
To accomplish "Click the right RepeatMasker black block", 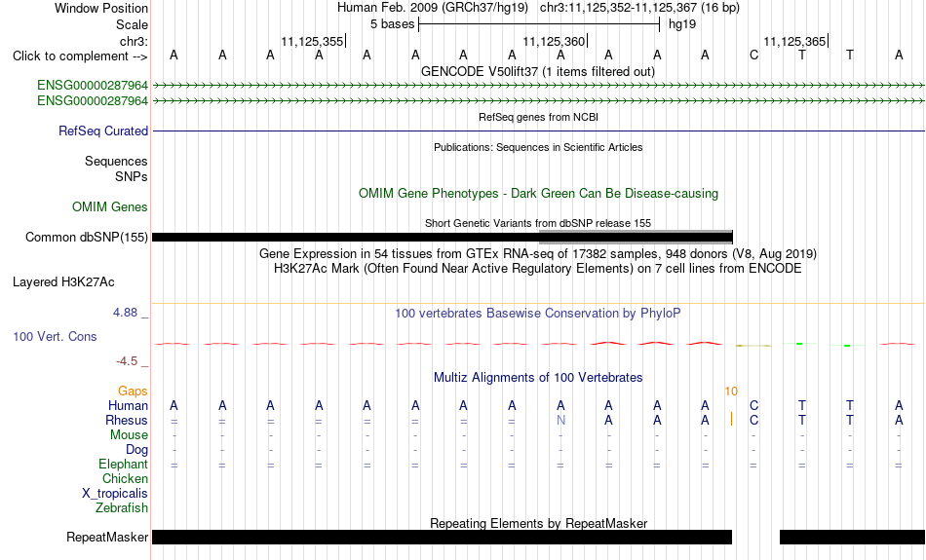I will point(853,537).
